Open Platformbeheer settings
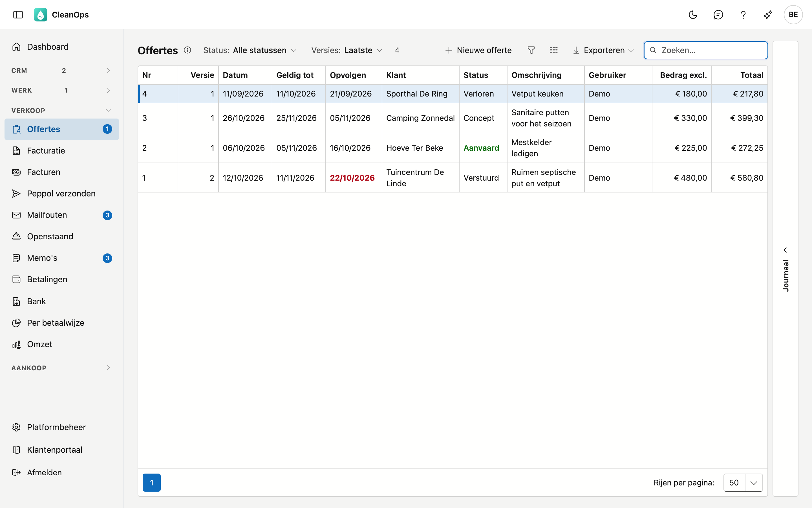 (62, 427)
